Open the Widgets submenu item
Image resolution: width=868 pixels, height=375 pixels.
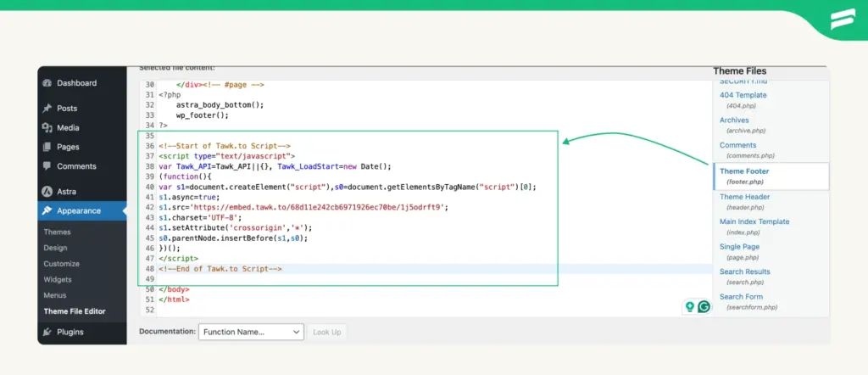pyautogui.click(x=58, y=280)
